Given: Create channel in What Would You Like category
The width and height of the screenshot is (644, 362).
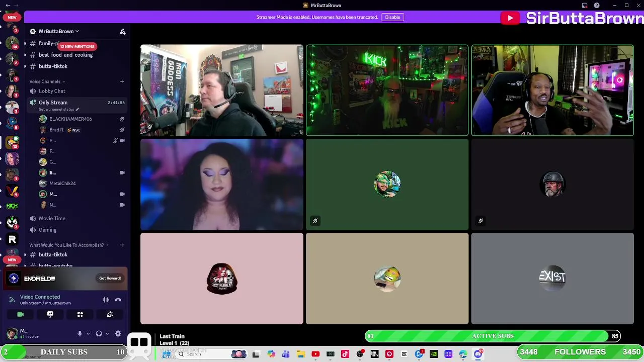Looking at the screenshot, I should pos(122,245).
